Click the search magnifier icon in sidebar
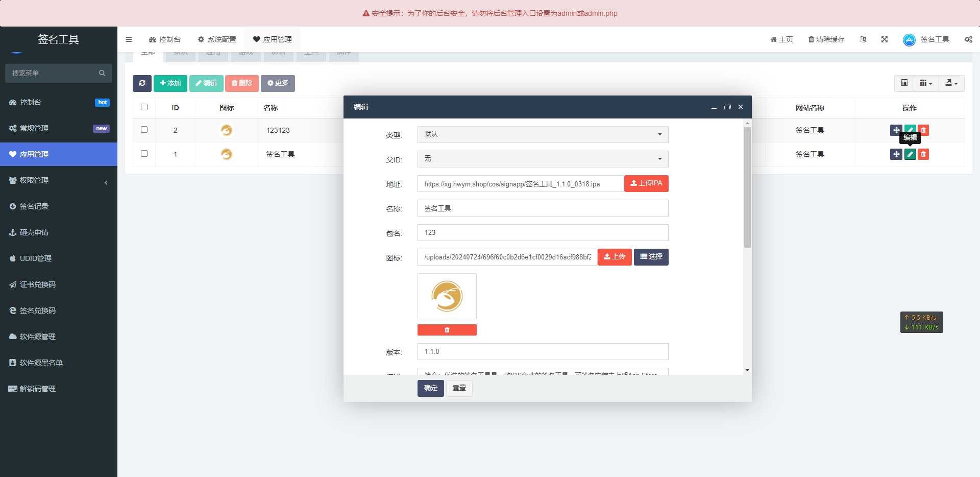Screen dimensions: 980x477 click(102, 73)
